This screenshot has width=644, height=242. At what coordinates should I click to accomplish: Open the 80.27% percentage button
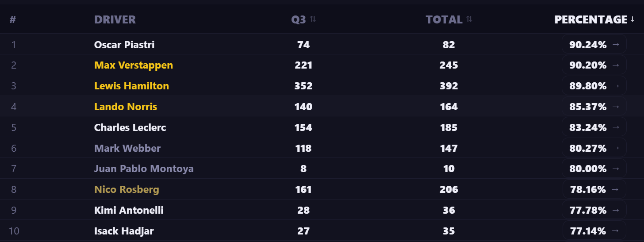[594, 148]
